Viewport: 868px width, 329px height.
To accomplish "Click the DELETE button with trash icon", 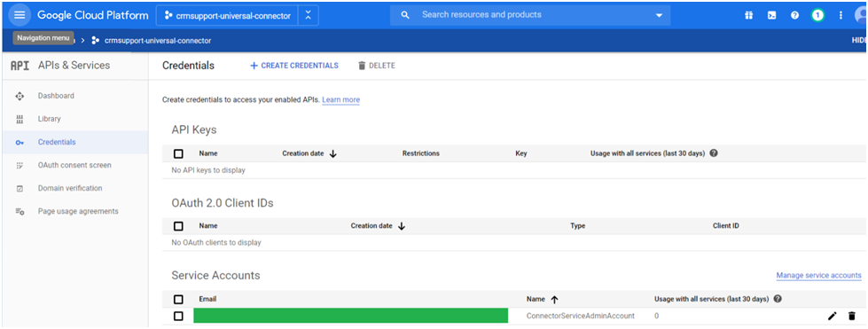I will (x=377, y=66).
